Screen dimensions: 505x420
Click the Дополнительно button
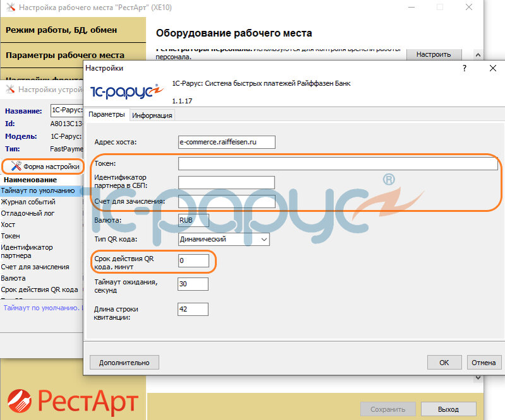tap(124, 363)
